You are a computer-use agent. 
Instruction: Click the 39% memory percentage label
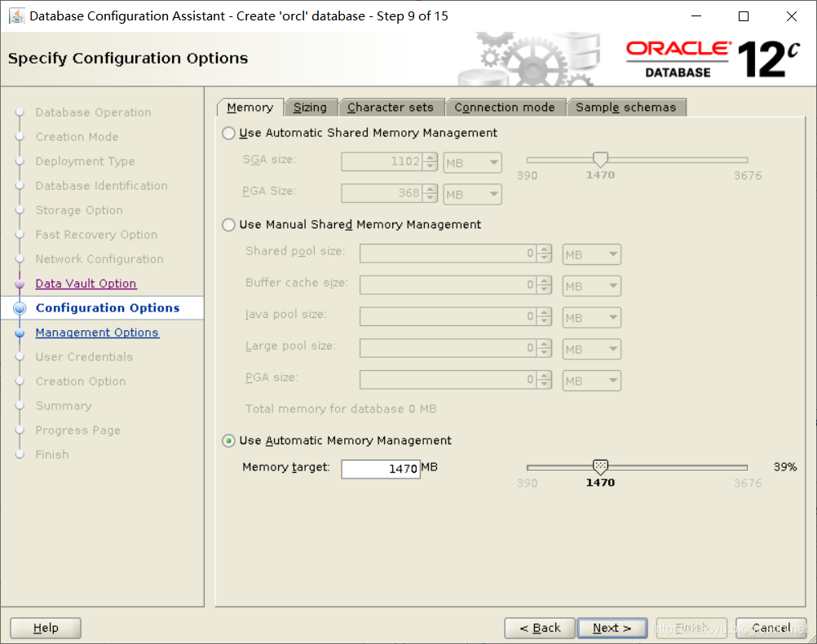785,467
